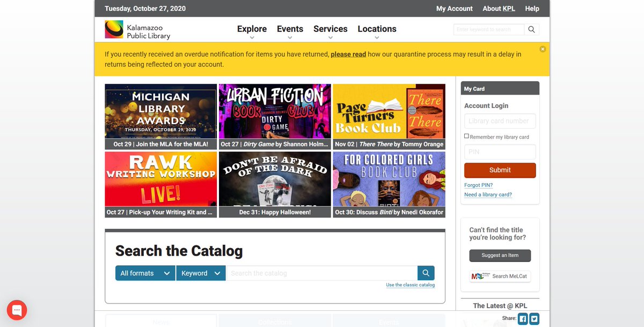Image resolution: width=644 pixels, height=327 pixels.
Task: Share on Facebook icon
Action: coord(523,318)
